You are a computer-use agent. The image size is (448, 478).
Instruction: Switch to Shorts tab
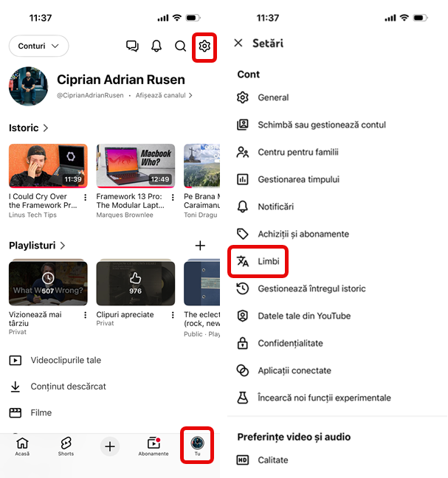point(66,447)
